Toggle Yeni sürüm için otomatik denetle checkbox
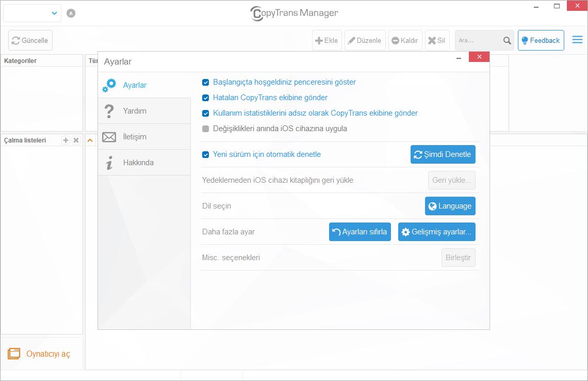588x381 pixels. [x=205, y=155]
